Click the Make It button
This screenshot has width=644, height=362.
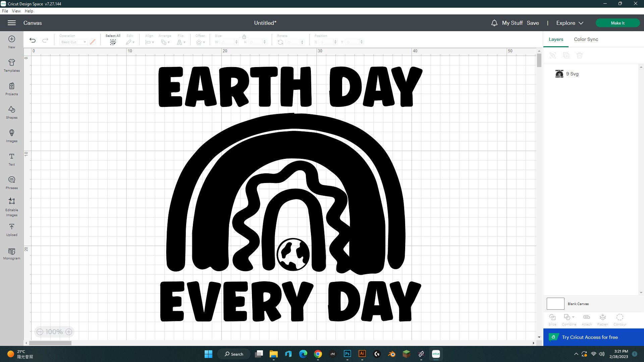618,23
